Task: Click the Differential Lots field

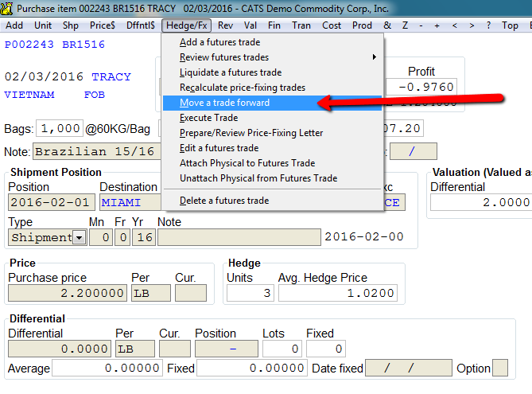Action: point(282,349)
